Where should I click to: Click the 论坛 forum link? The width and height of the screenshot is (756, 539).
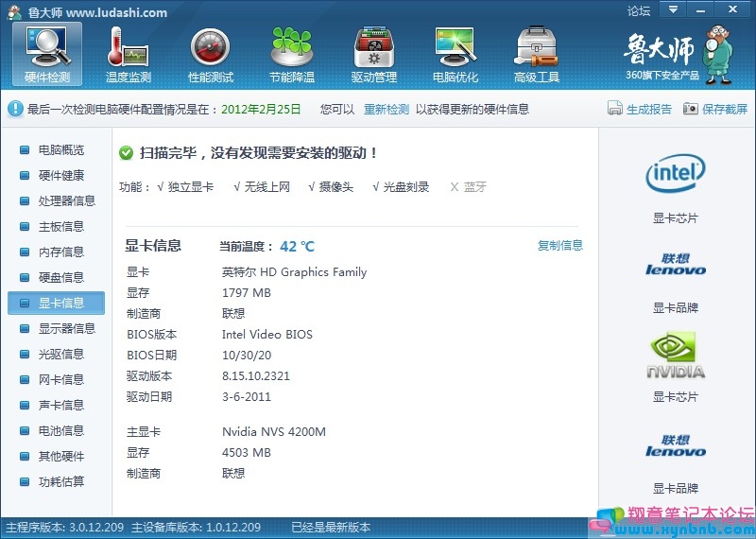tap(639, 10)
